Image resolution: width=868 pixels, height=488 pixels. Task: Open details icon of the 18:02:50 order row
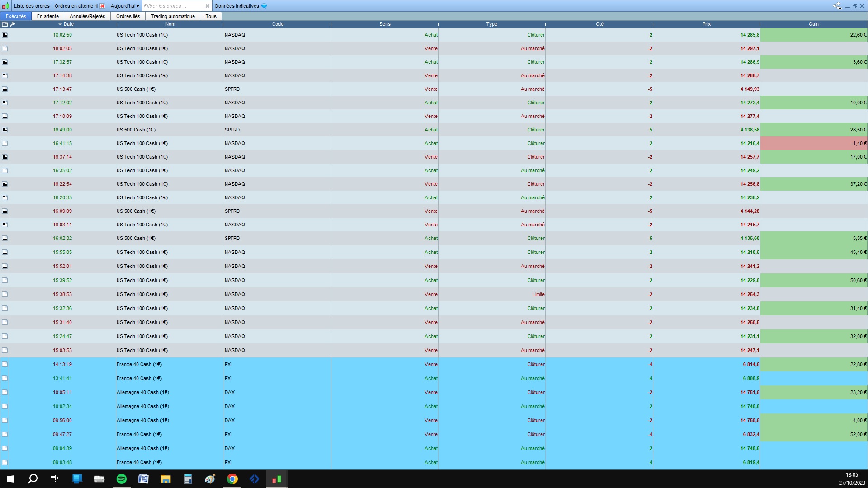coord(5,35)
